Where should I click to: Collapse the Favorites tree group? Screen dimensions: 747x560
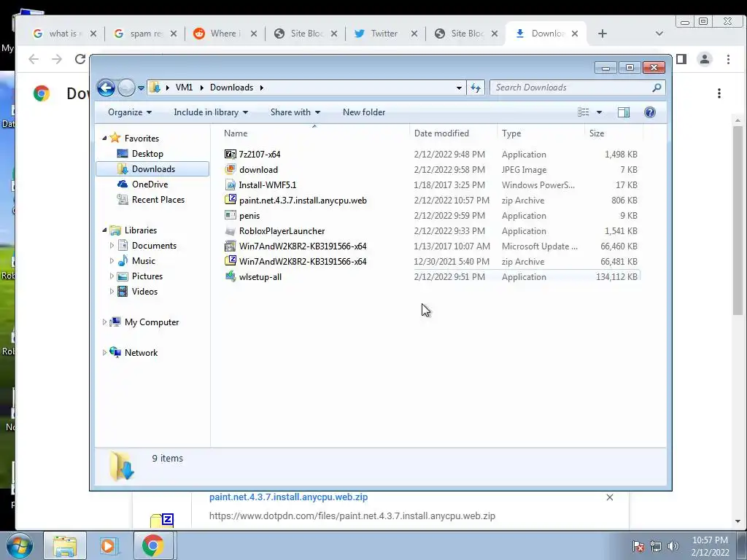[x=104, y=138]
